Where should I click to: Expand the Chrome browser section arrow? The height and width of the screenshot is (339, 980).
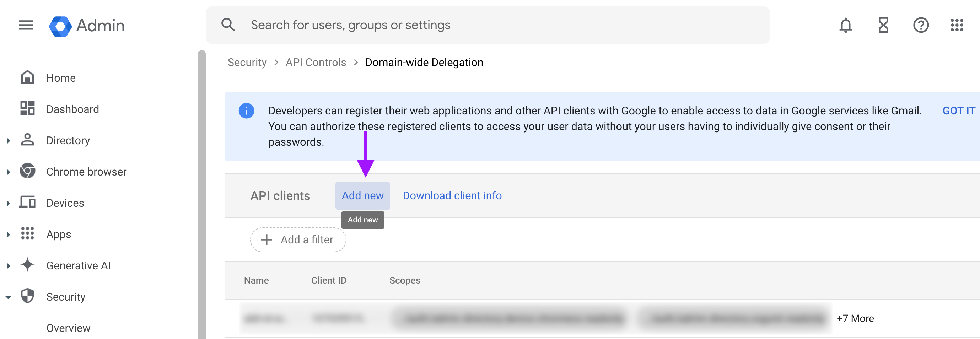pyautogui.click(x=8, y=172)
